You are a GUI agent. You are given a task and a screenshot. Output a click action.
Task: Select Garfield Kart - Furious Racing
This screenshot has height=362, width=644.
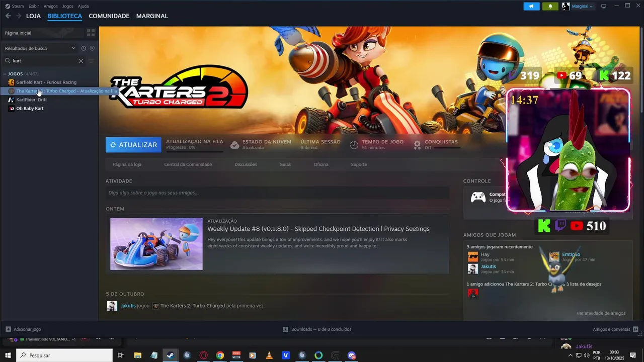point(46,82)
